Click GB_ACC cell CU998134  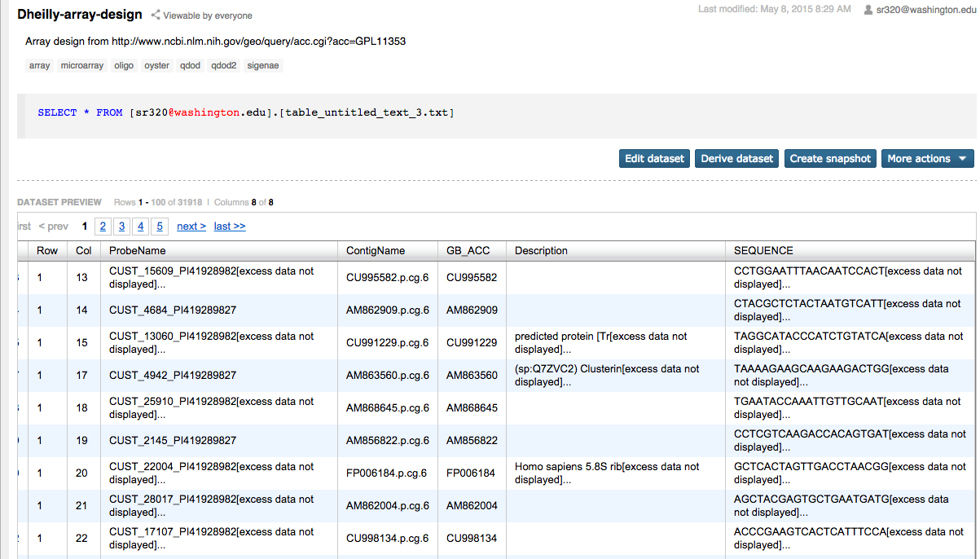coord(471,539)
